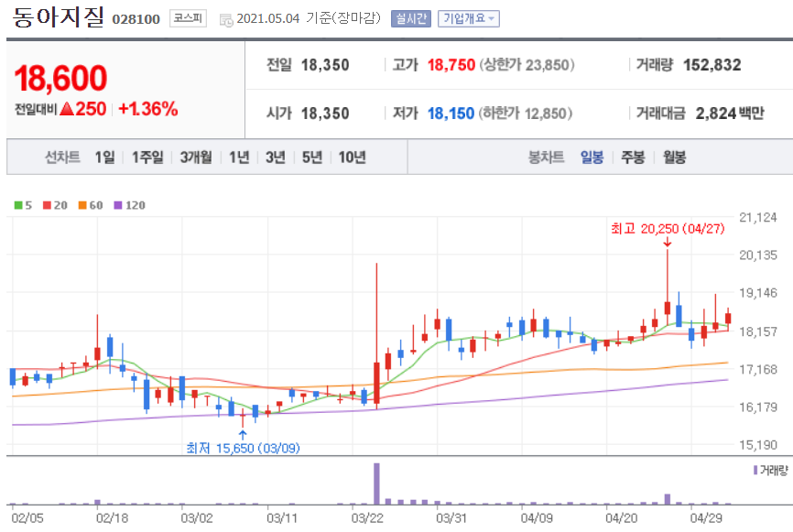793x532 pixels.
Task: Click the 거래대금 value 2,824 백만
Action: [x=730, y=114]
